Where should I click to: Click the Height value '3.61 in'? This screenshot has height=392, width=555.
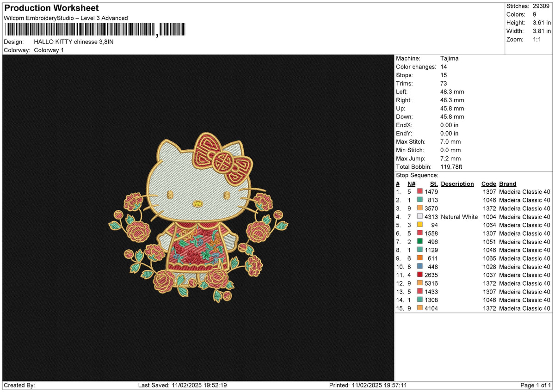click(x=542, y=23)
